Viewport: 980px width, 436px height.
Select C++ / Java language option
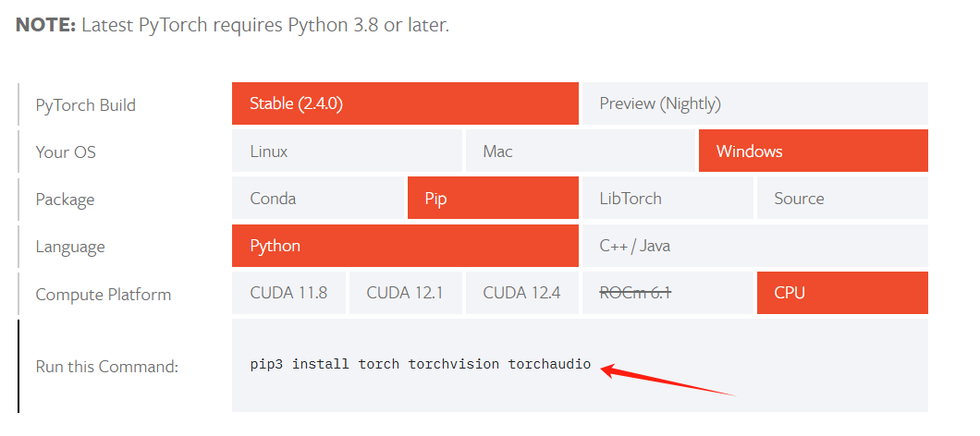[753, 247]
